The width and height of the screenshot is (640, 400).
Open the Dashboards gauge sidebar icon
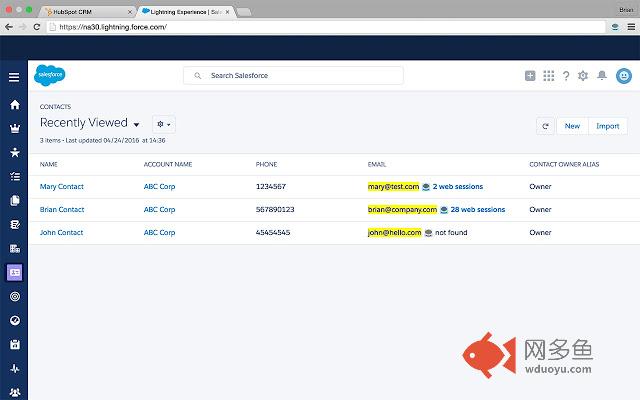pyautogui.click(x=15, y=320)
